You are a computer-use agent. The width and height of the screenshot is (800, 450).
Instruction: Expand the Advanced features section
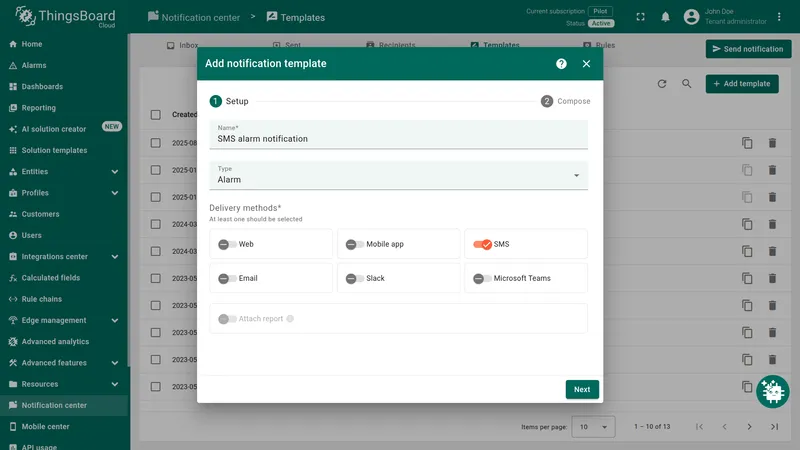[115, 363]
